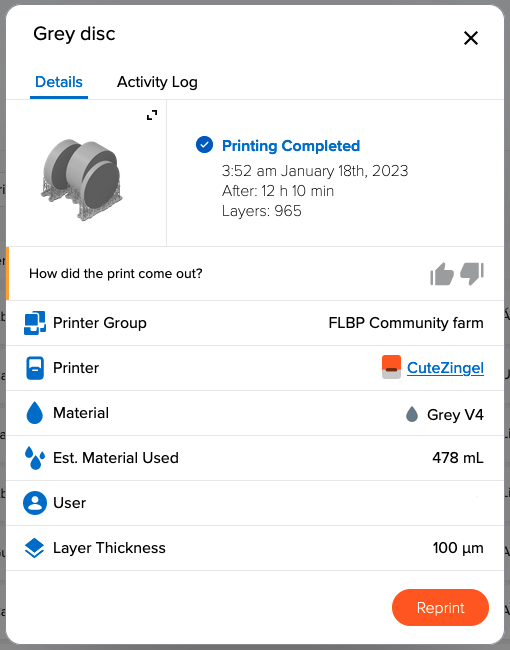The image size is (510, 650).
Task: Click the Layer Thickness layers icon
Action: coord(34,548)
